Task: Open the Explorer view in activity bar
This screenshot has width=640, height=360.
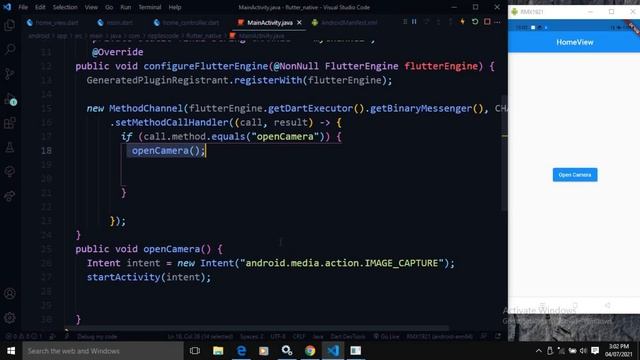Action: point(9,25)
